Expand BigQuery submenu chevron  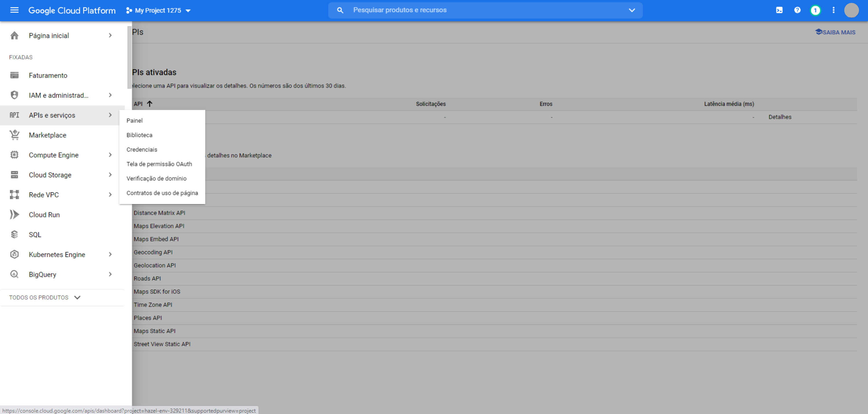click(110, 274)
